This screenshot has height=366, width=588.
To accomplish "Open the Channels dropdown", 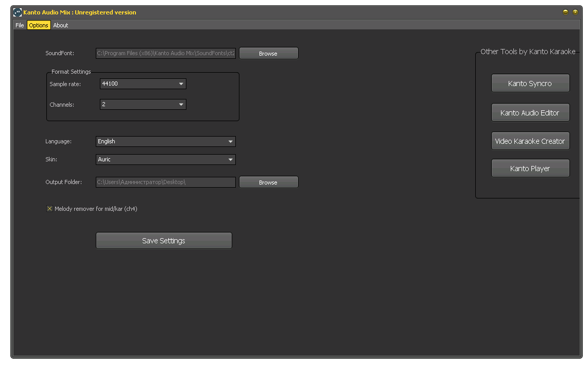I will pyautogui.click(x=143, y=104).
